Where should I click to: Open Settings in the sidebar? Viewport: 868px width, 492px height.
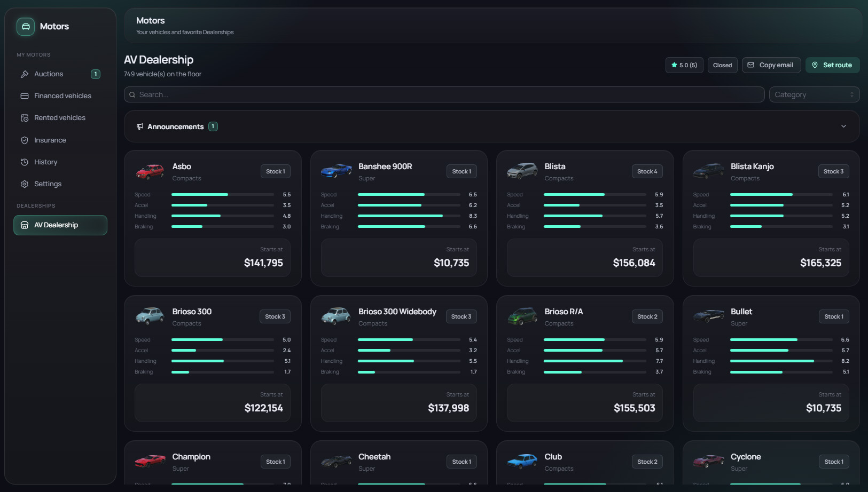pyautogui.click(x=60, y=184)
